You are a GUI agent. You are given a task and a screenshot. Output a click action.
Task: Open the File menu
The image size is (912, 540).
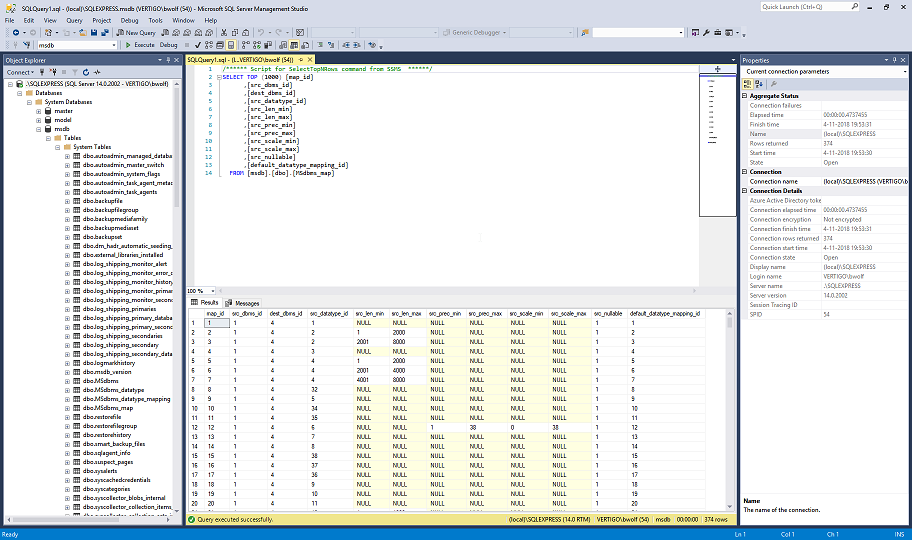click(x=10, y=20)
